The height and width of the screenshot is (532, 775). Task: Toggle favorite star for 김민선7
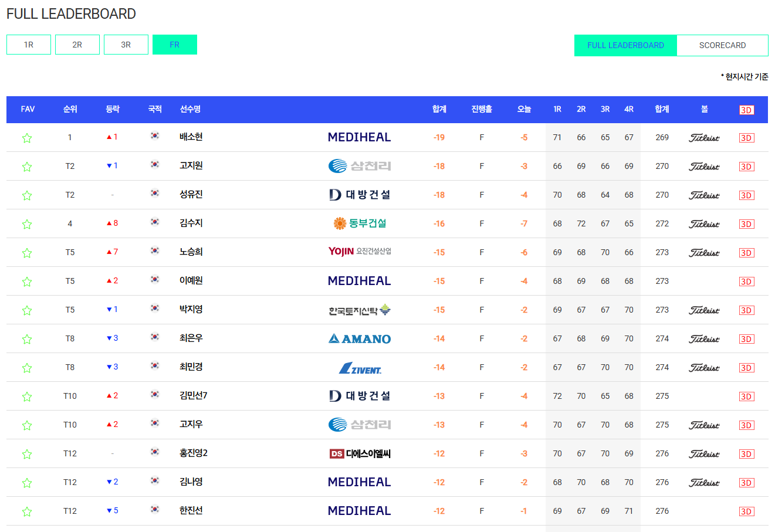pyautogui.click(x=27, y=397)
